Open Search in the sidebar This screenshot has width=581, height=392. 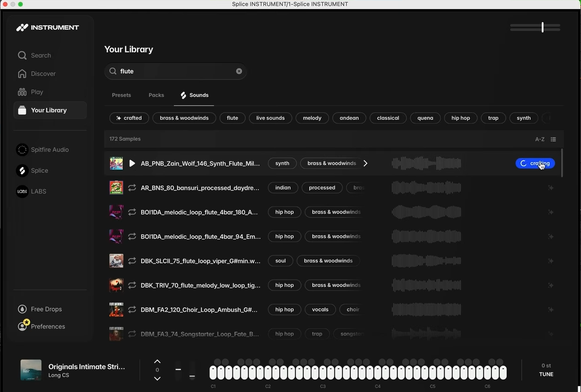pos(35,55)
